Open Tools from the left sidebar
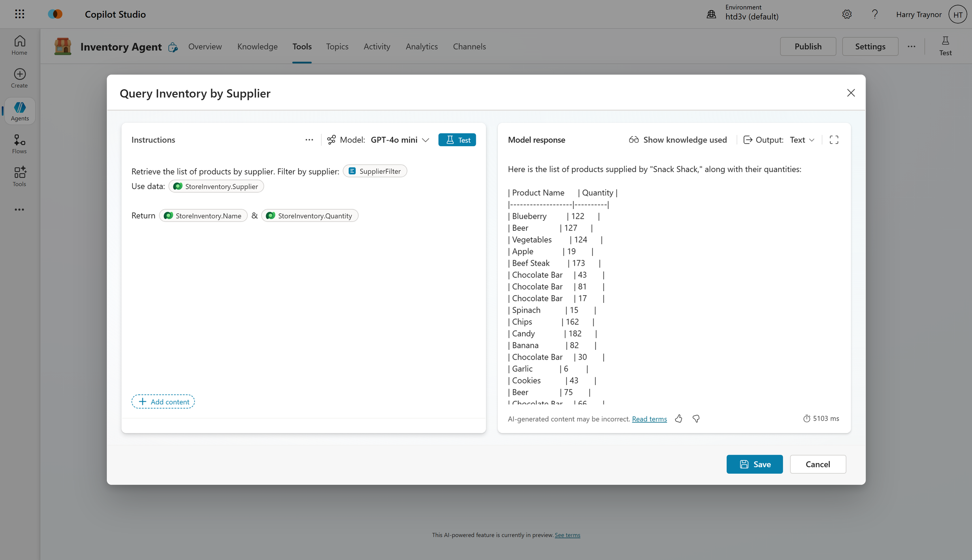The height and width of the screenshot is (560, 972). click(x=19, y=176)
